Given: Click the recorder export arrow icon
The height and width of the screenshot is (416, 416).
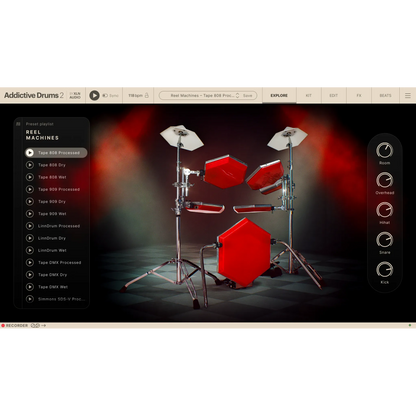Looking at the screenshot, I should (x=44, y=325).
